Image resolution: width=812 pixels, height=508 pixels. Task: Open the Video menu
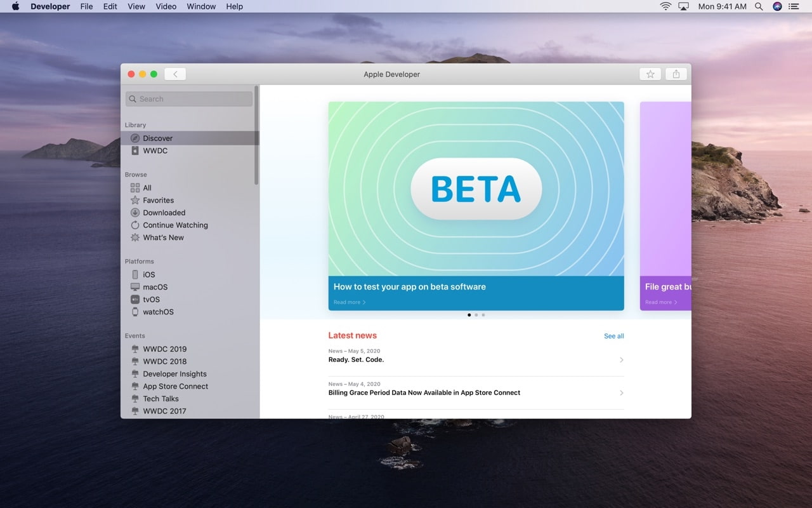(x=166, y=6)
